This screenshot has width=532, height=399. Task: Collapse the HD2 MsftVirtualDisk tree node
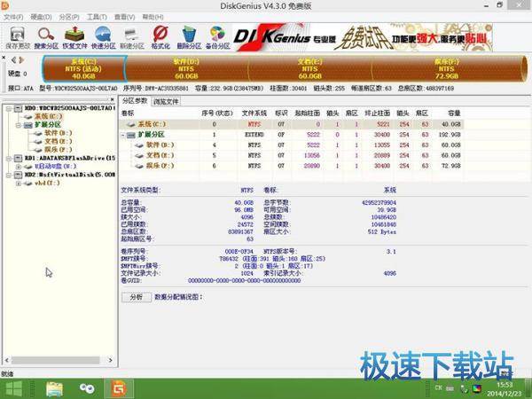coord(9,175)
